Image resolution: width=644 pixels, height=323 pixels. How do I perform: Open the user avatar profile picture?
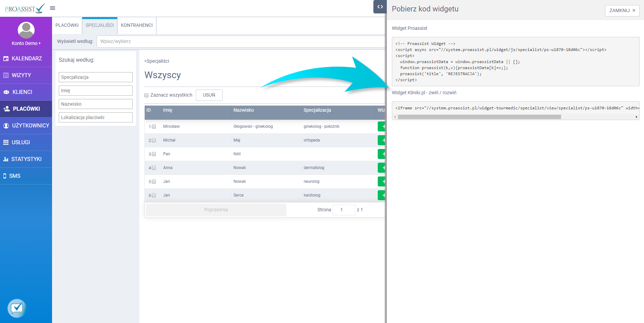point(26,30)
